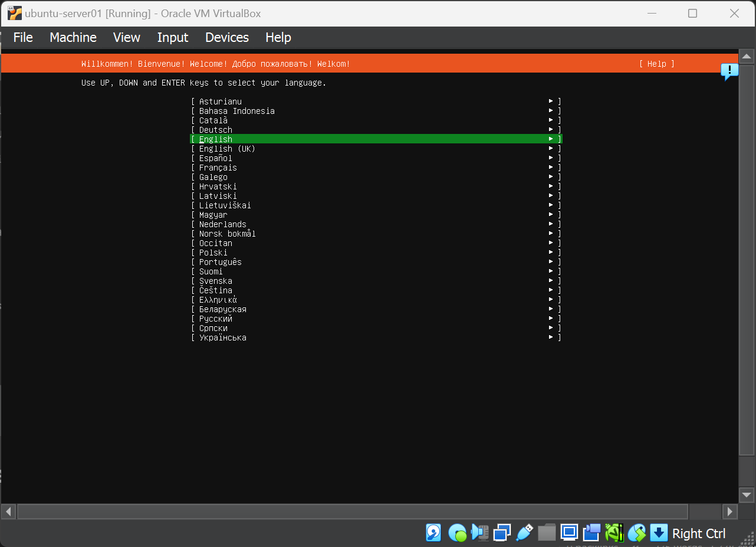The image size is (756, 547).
Task: Click the Help button in orange header
Action: click(656, 64)
